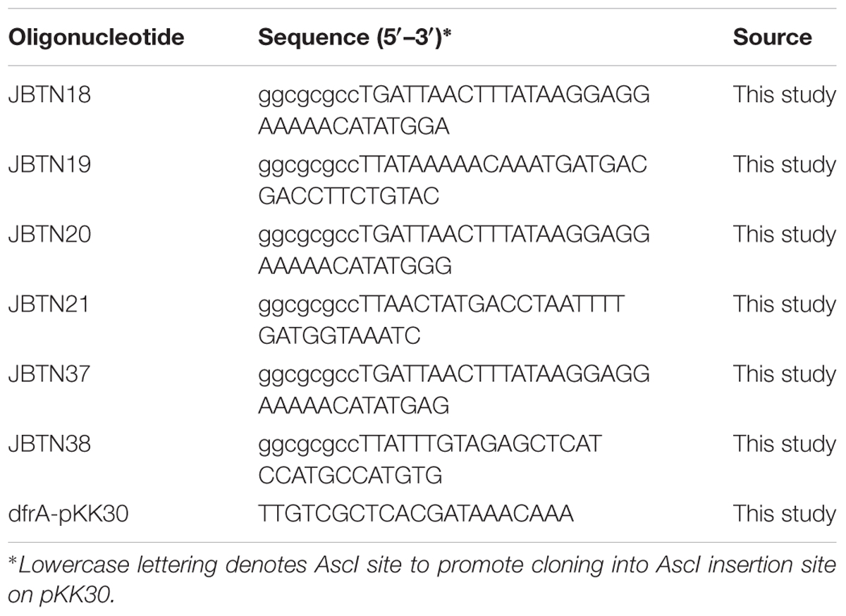Select the JBTN38 oligonucleotide name
Image resolution: width=846 pixels, height=616 pixels.
[x=49, y=443]
